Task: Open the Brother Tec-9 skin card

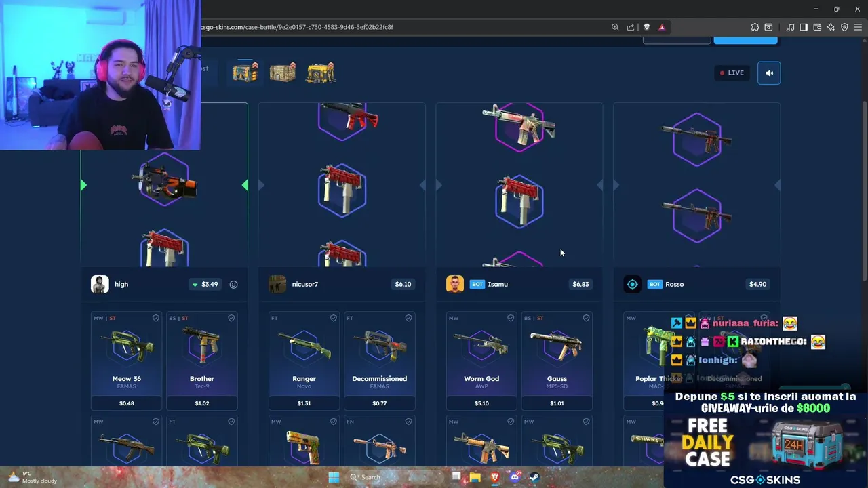Action: [x=202, y=361]
